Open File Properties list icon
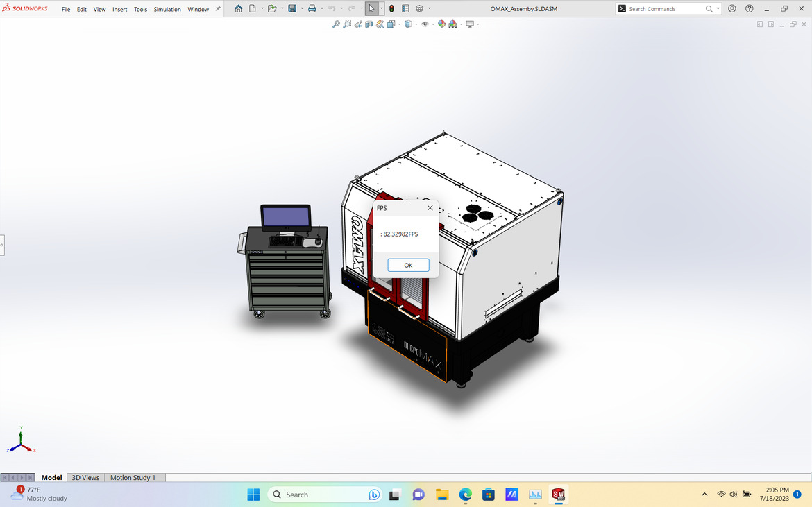 405,8
